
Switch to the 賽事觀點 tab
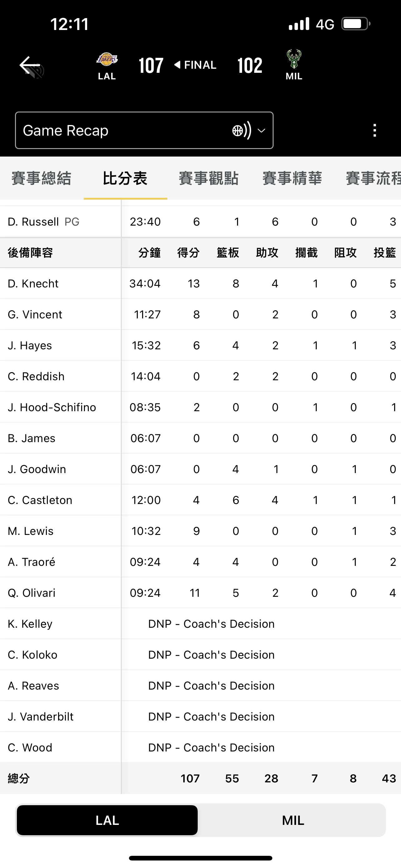pos(208,178)
